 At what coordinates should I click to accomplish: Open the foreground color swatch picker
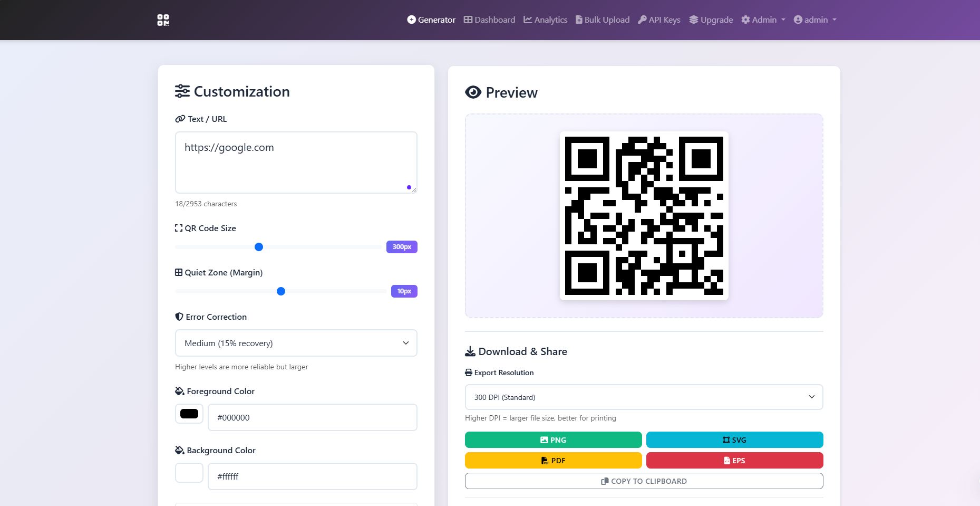pyautogui.click(x=189, y=414)
